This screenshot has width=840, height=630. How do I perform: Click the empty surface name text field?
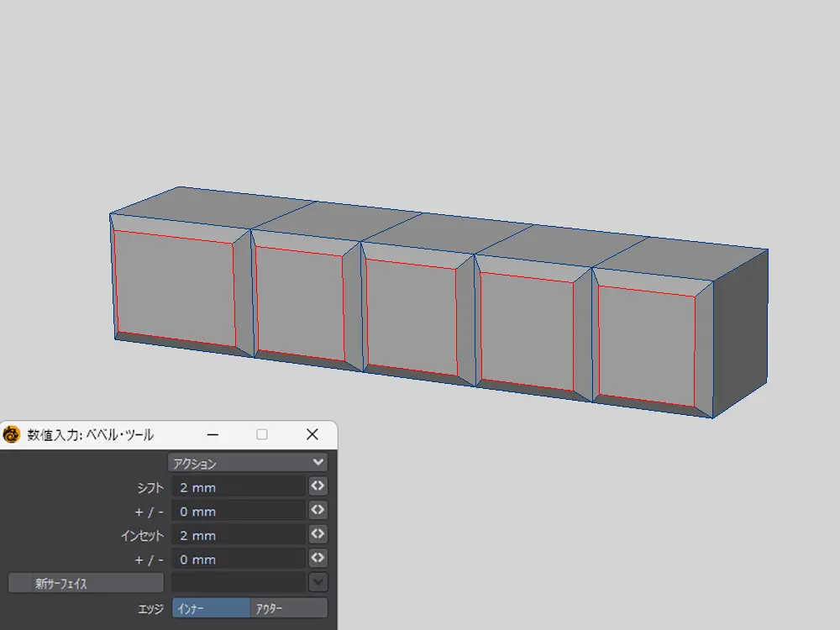[239, 582]
